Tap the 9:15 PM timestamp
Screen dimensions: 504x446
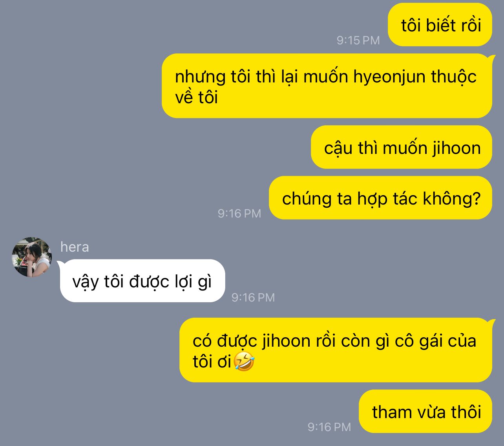358,40
